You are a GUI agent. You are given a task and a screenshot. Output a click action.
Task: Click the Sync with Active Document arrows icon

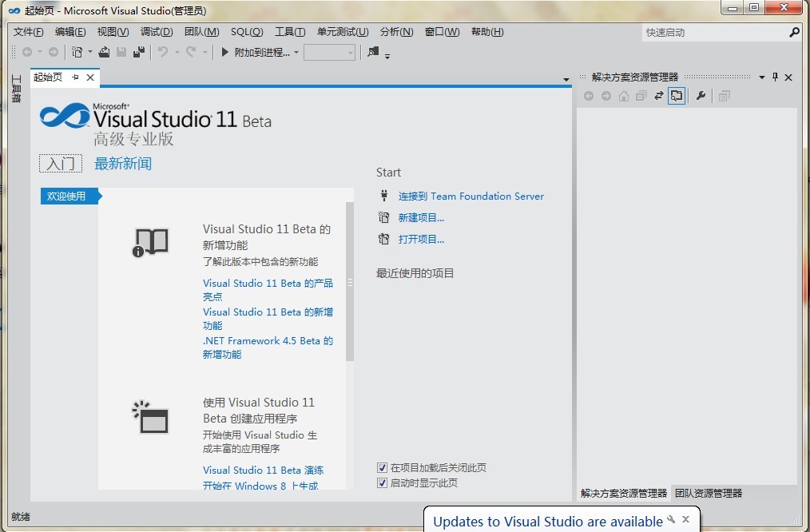[x=659, y=96]
